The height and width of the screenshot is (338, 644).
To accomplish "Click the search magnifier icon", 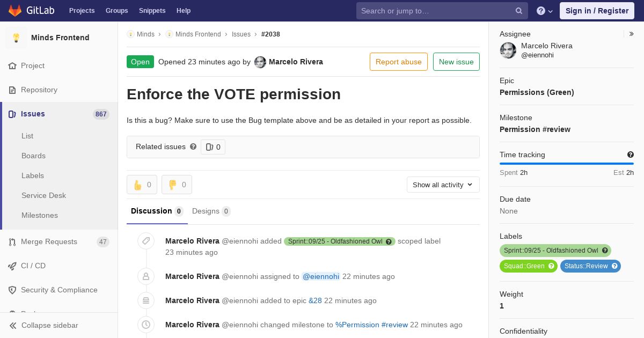I will click(x=519, y=11).
